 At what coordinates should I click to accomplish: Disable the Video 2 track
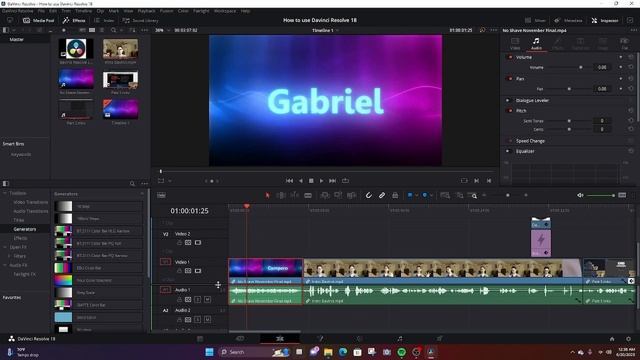[x=198, y=242]
